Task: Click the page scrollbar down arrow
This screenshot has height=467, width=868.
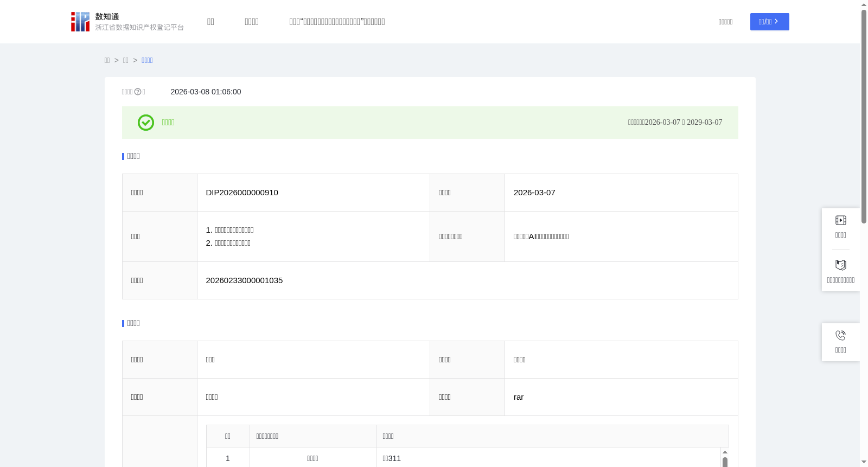Action: click(864, 462)
